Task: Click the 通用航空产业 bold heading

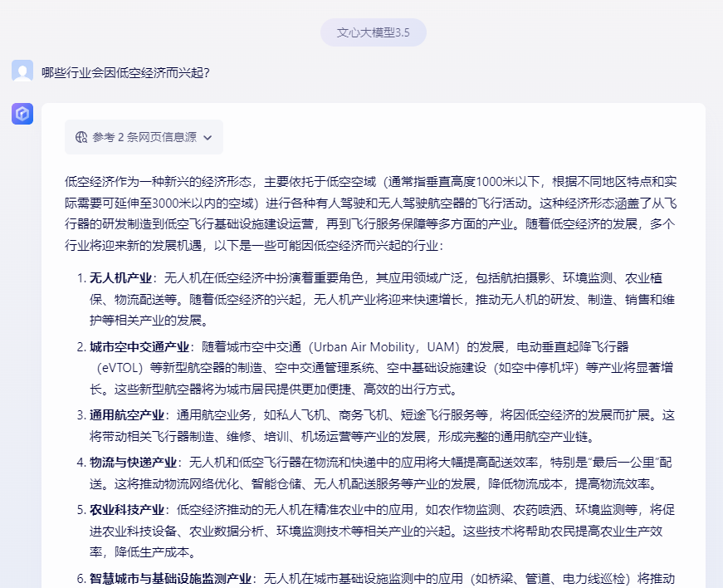Action: pos(126,415)
